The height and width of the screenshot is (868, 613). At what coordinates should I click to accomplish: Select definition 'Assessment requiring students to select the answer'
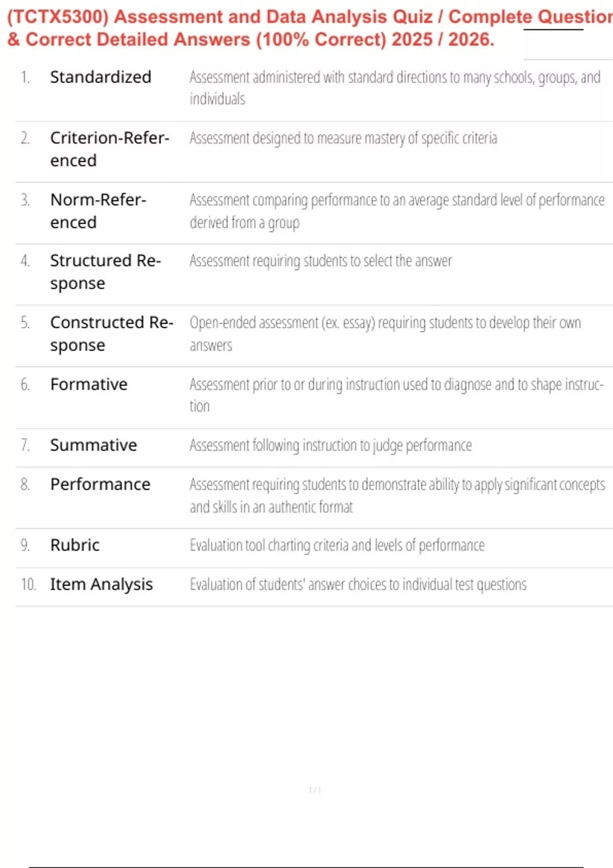(321, 261)
